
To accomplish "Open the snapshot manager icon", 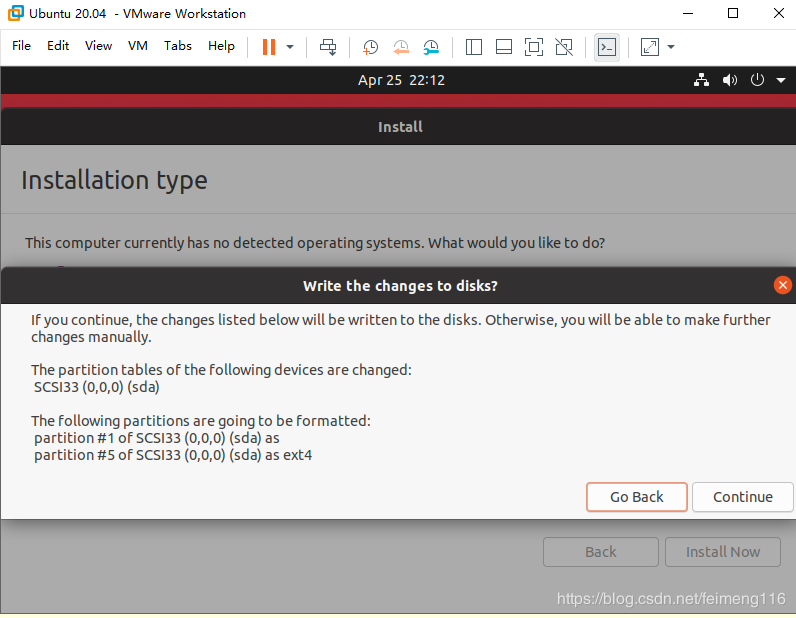I will coord(431,47).
